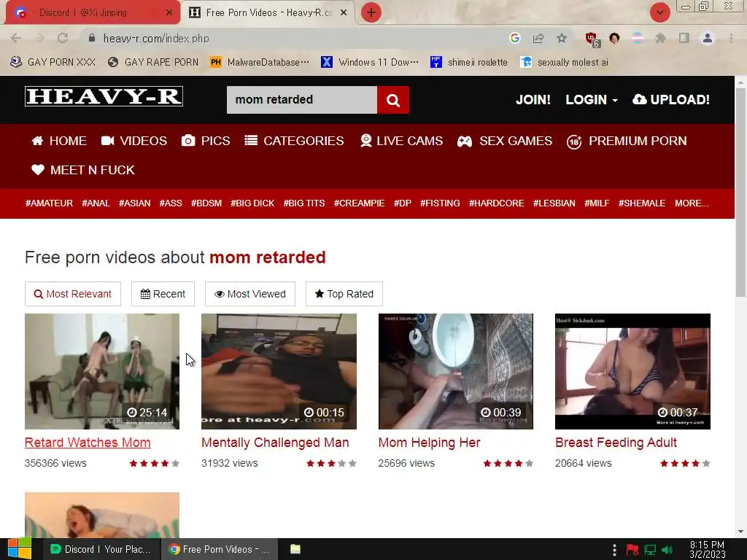
Task: Open the shimeji roulette bookmark
Action: (x=469, y=63)
